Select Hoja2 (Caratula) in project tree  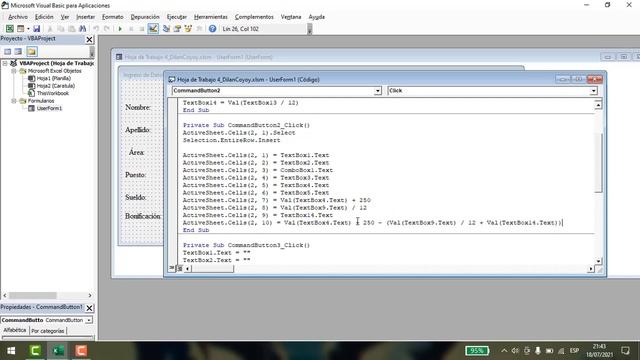[56, 86]
